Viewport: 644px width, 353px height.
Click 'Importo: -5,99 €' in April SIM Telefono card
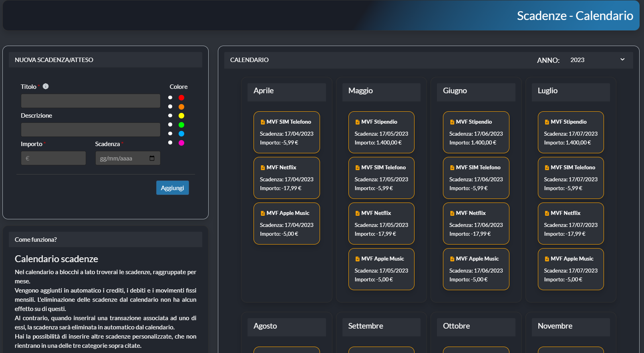[279, 142]
